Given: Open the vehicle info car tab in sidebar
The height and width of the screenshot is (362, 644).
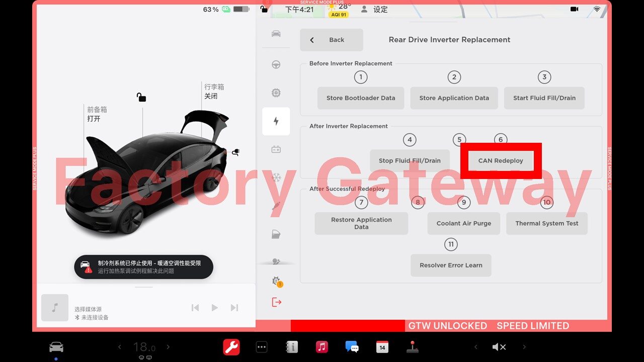Looking at the screenshot, I should [x=276, y=34].
